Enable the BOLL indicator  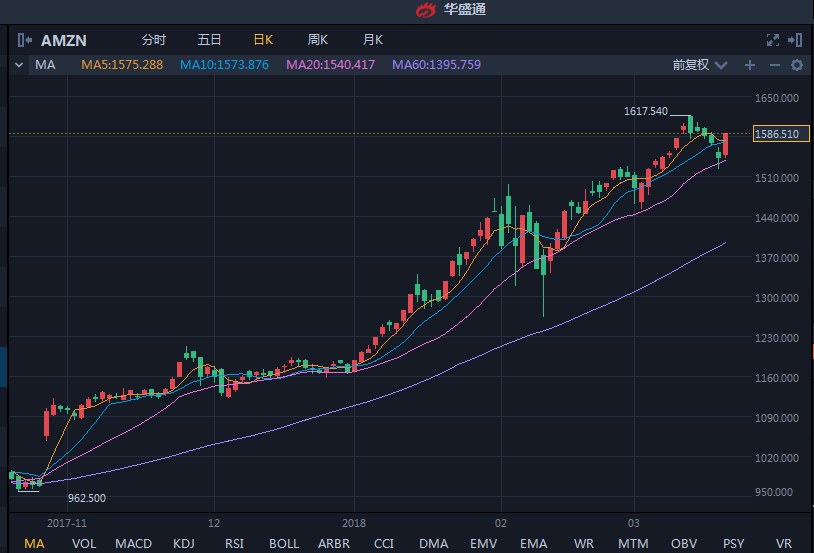coord(284,543)
